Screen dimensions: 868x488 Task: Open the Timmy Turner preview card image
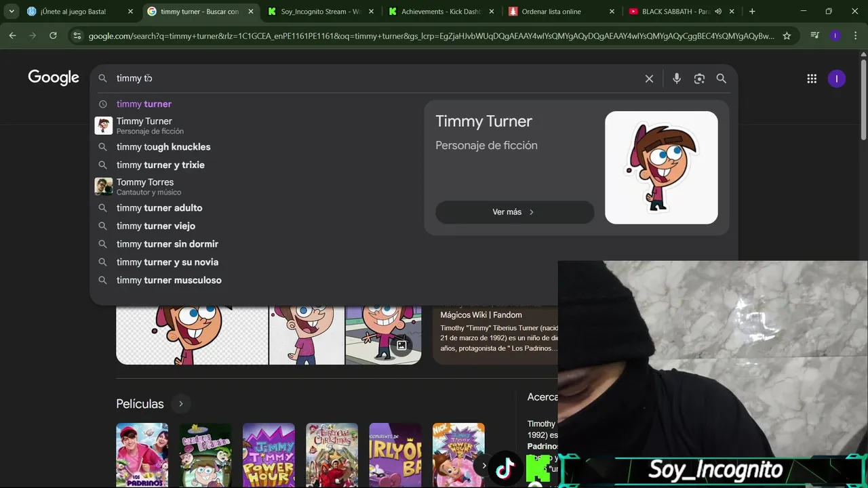point(661,167)
